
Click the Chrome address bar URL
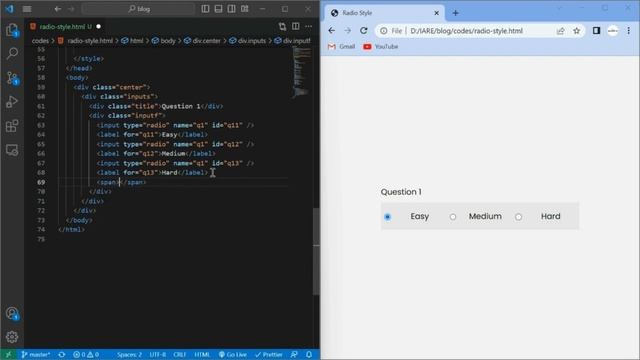[x=466, y=31]
